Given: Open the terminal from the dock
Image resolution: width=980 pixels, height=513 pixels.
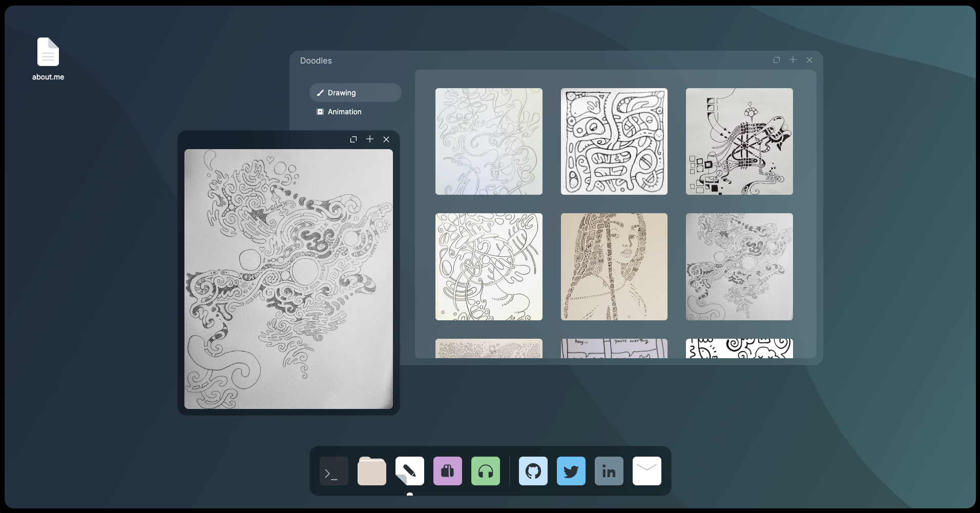Looking at the screenshot, I should pos(333,471).
